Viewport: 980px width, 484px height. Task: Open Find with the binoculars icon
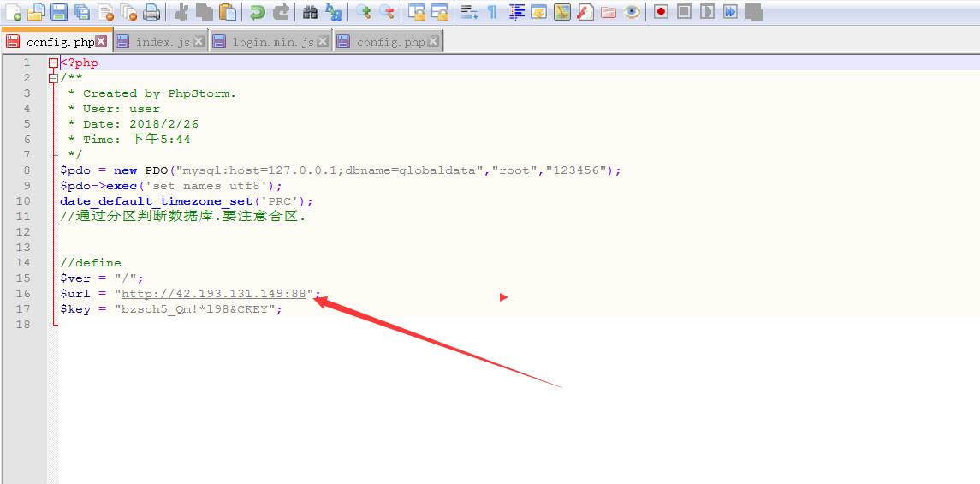pos(310,12)
